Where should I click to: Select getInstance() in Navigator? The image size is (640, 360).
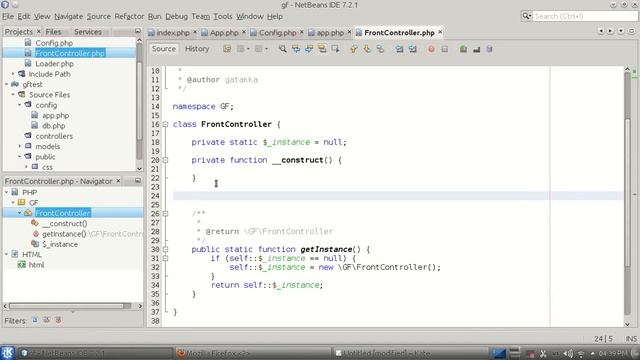[x=64, y=234]
